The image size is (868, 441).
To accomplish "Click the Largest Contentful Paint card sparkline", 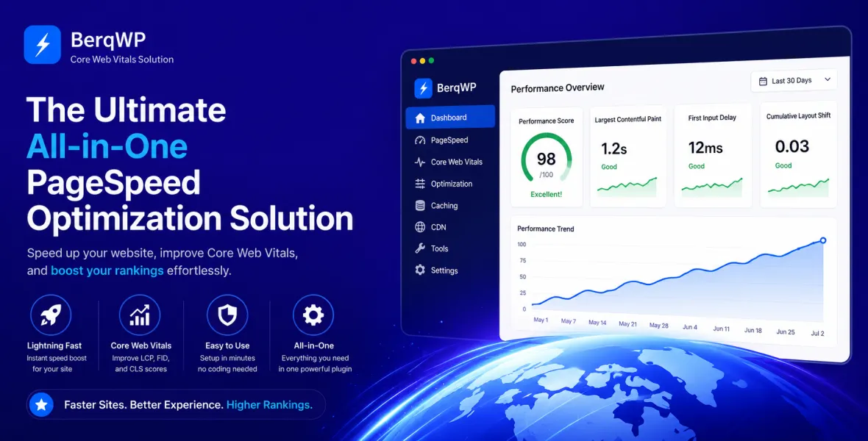I will (x=627, y=187).
